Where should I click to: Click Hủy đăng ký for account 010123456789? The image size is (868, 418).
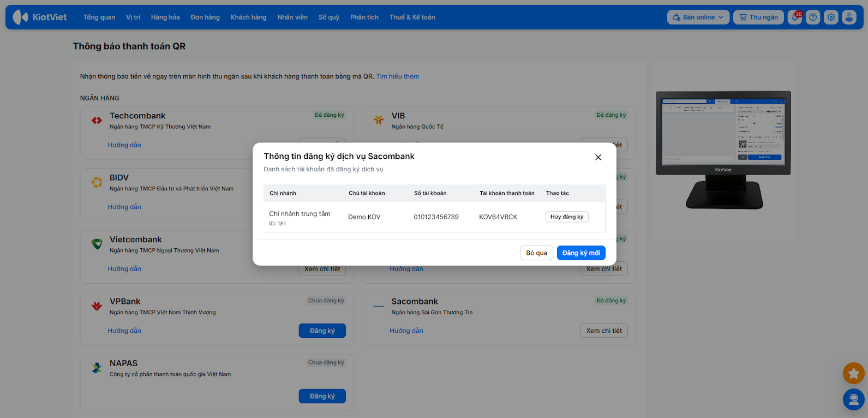point(567,217)
